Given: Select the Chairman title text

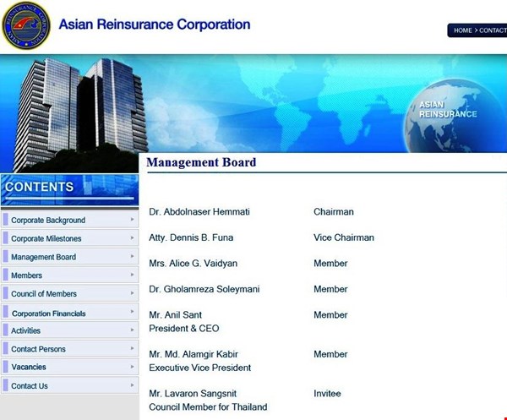Looking at the screenshot, I should [x=334, y=212].
